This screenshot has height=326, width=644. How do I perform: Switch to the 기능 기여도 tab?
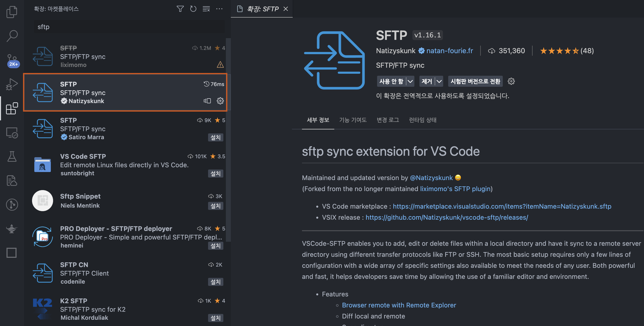(353, 120)
